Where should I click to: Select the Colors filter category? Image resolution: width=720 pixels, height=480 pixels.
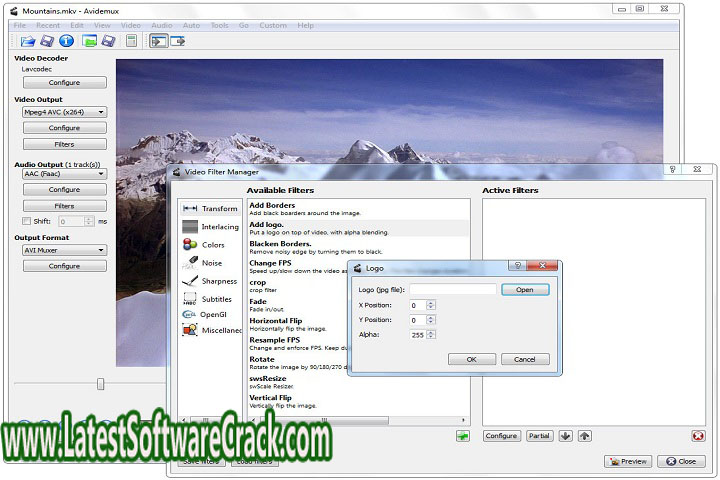pos(204,245)
